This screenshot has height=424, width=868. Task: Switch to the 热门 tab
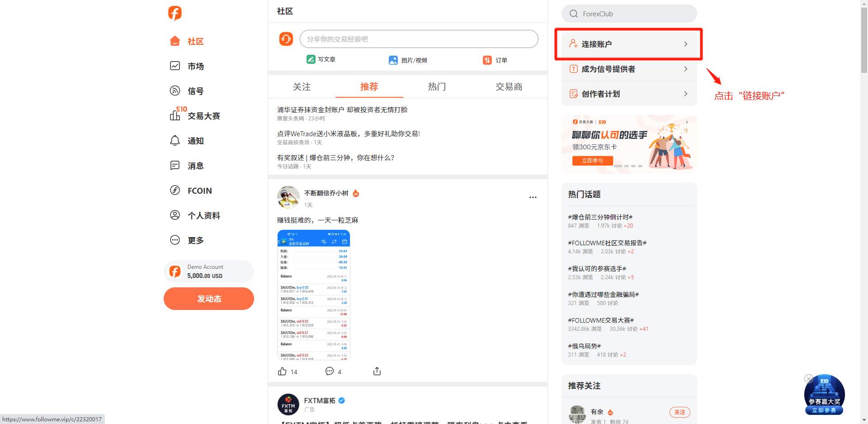tap(437, 86)
